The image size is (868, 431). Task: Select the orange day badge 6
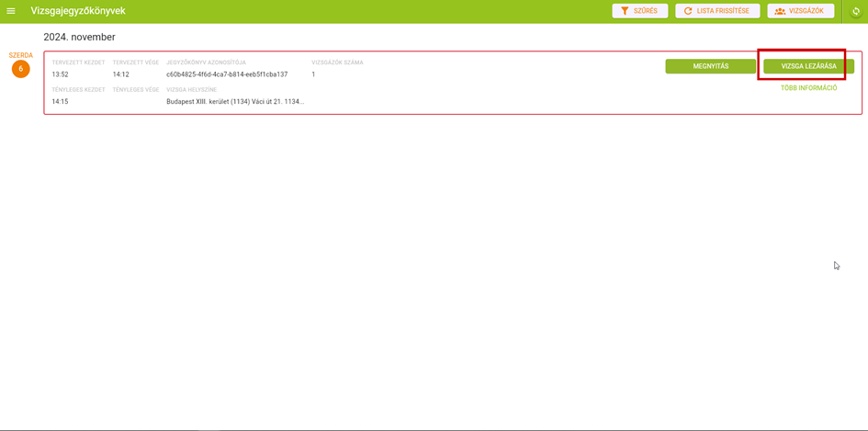(x=20, y=69)
